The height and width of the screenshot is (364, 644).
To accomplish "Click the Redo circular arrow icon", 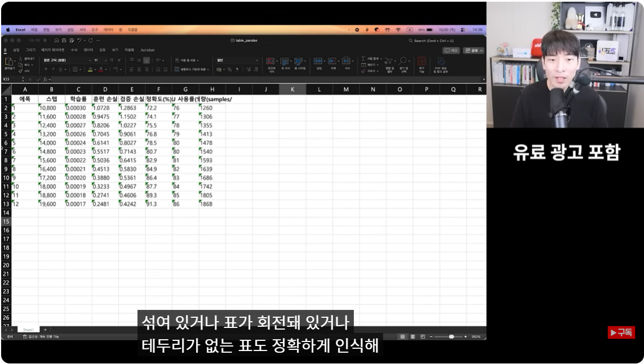I will pyautogui.click(x=90, y=40).
